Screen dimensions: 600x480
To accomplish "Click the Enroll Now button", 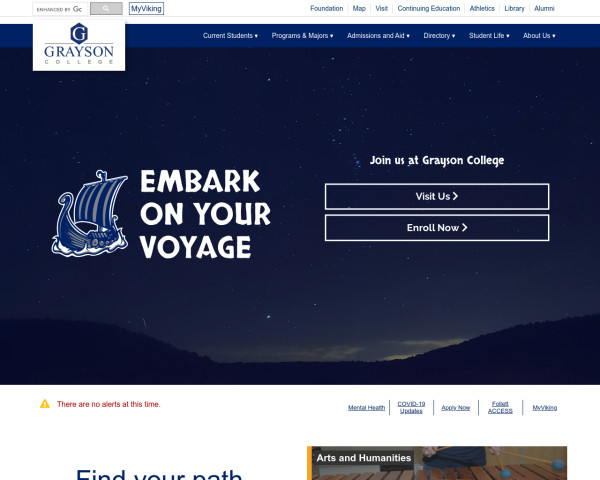I will click(437, 228).
